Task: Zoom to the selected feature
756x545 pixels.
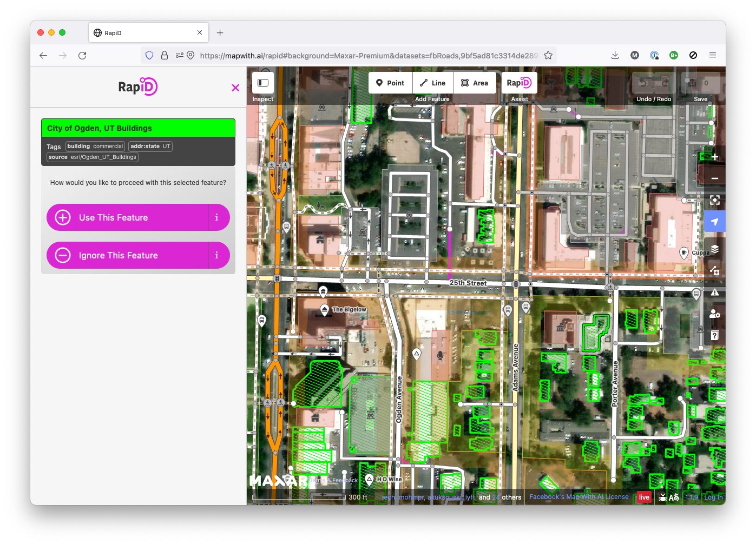Action: [x=715, y=200]
